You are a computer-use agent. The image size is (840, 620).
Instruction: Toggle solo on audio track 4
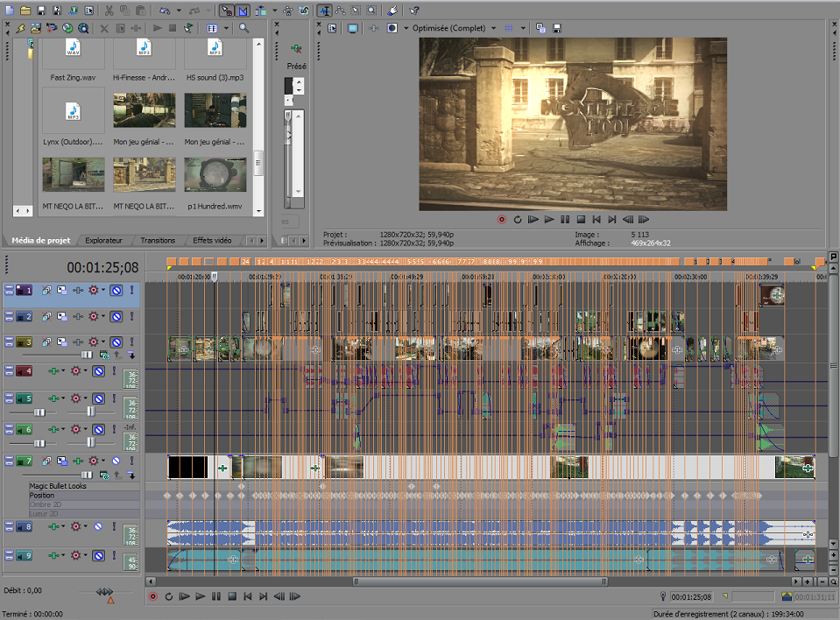coord(114,371)
